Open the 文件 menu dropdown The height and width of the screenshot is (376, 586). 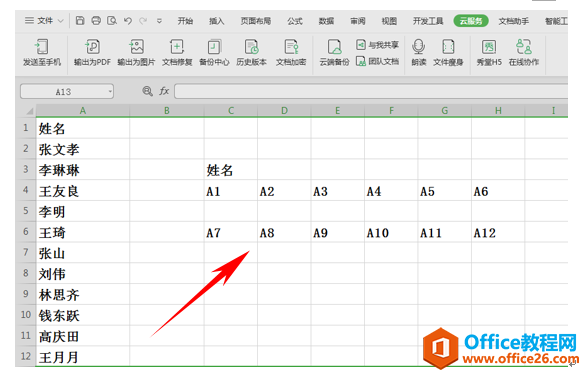point(44,21)
